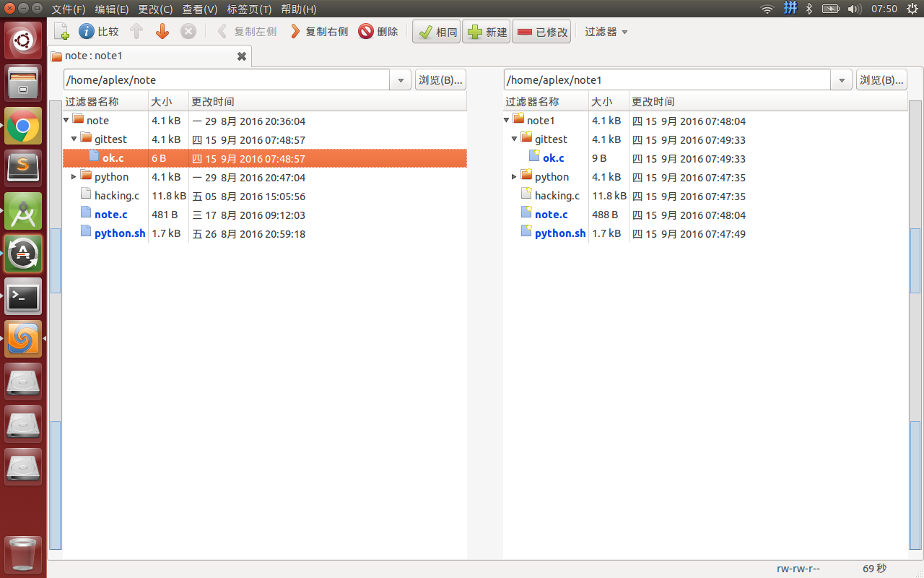Open Terminal from launcher
Screen dimensions: 924x578
coord(24,296)
